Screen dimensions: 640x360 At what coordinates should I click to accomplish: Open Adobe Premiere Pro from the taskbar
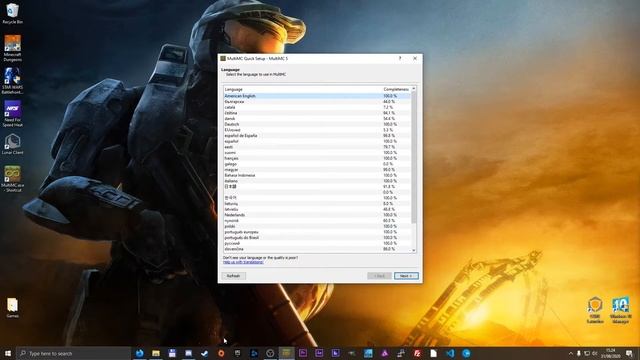pos(303,353)
